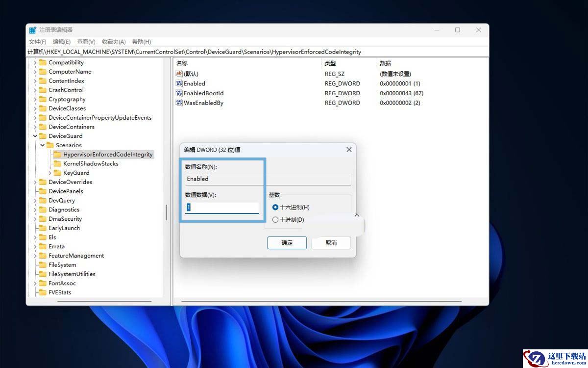This screenshot has height=368, width=588.
Task: Click the Diagnostics folder icon
Action: coord(43,210)
